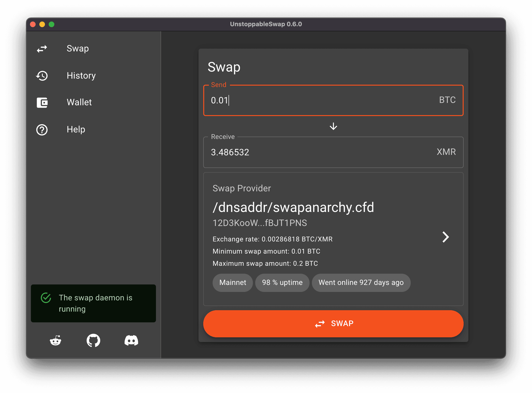Click the Receive XMR amount field
Image resolution: width=532 pixels, height=393 pixels.
click(333, 152)
